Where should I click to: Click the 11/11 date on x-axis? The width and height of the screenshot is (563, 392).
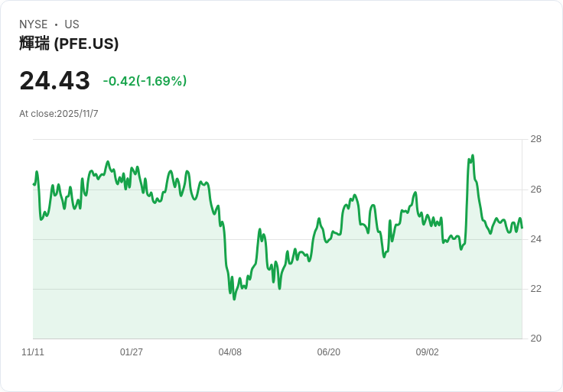tap(33, 352)
